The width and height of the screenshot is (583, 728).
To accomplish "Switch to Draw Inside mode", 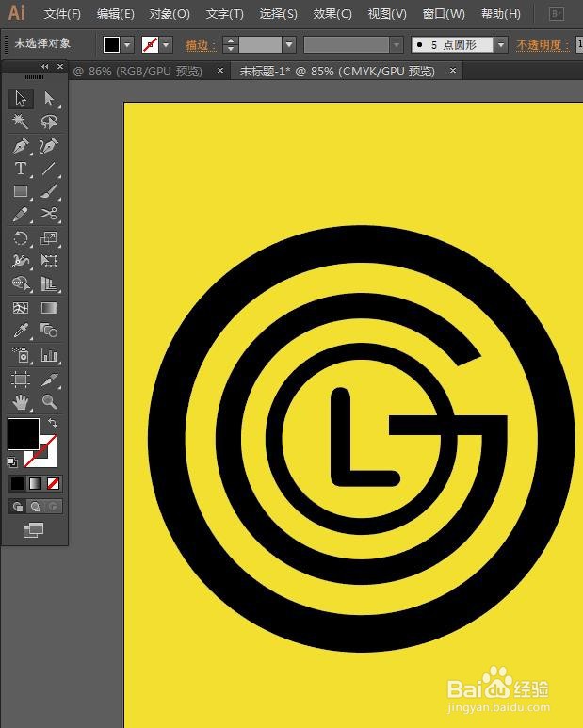I will (53, 506).
